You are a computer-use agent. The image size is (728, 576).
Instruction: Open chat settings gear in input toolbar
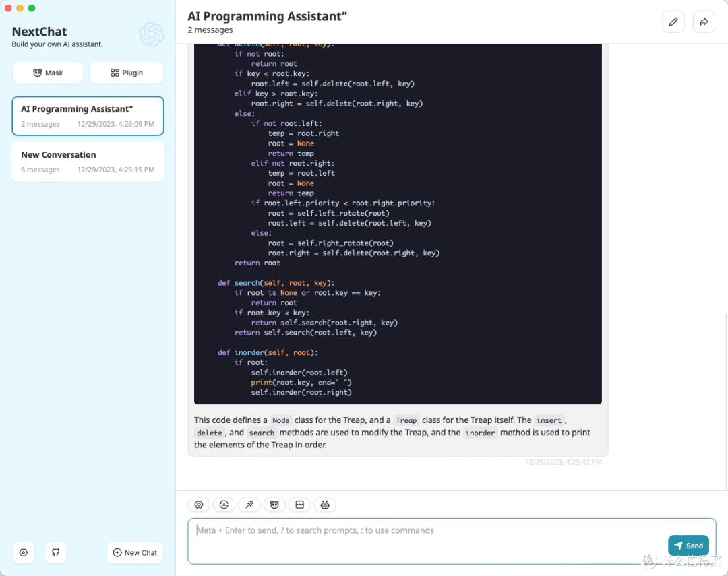coord(199,505)
